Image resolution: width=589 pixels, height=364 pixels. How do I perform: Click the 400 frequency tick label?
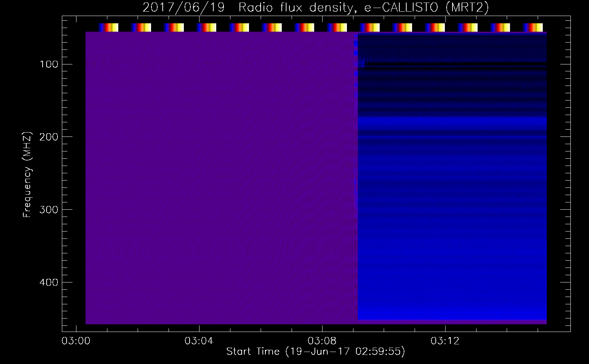pyautogui.click(x=49, y=282)
